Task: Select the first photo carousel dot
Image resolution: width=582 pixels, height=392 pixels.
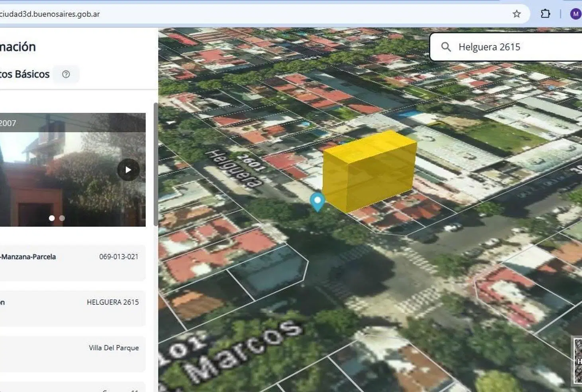Action: coord(52,218)
